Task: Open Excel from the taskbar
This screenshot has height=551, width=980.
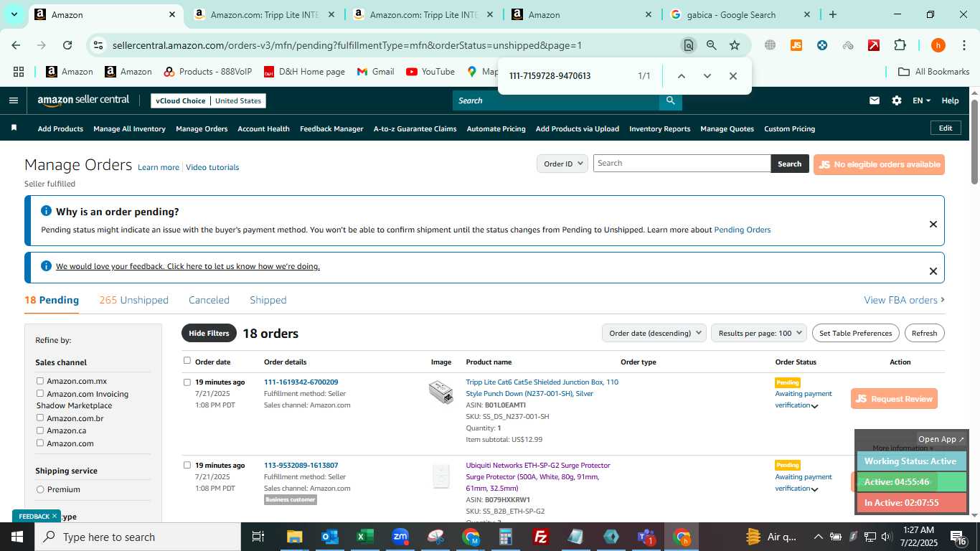Action: (365, 537)
